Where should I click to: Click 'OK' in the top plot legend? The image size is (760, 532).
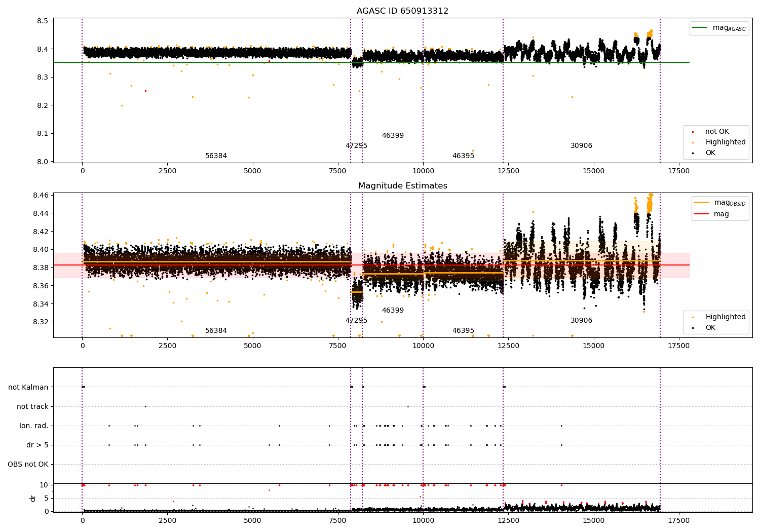pos(710,153)
